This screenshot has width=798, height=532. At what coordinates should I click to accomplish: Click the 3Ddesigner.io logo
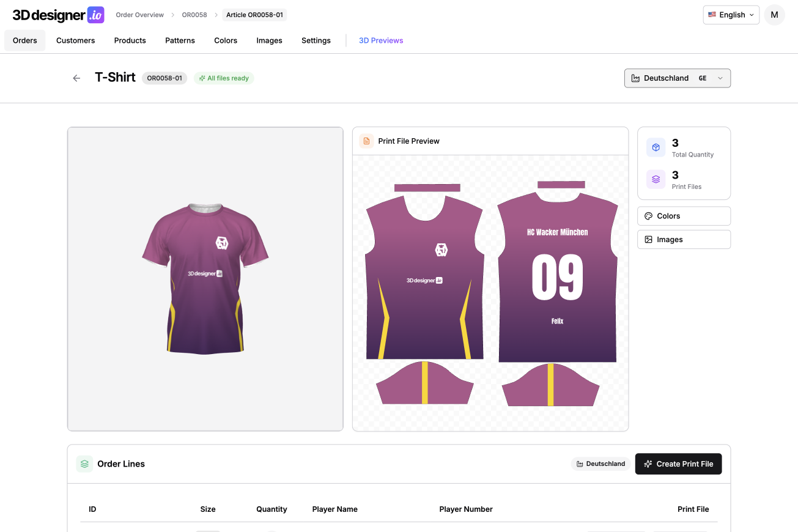58,15
